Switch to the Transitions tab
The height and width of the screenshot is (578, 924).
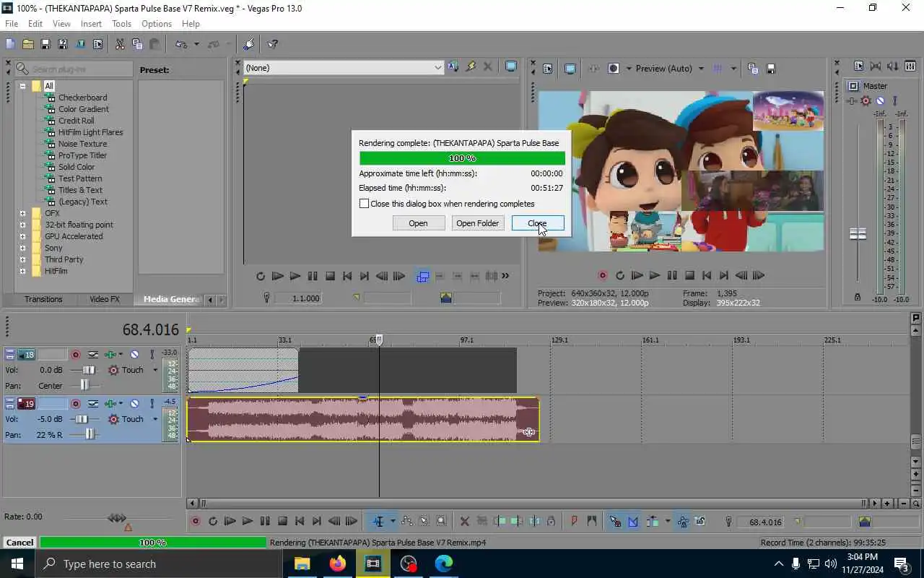[x=43, y=299]
